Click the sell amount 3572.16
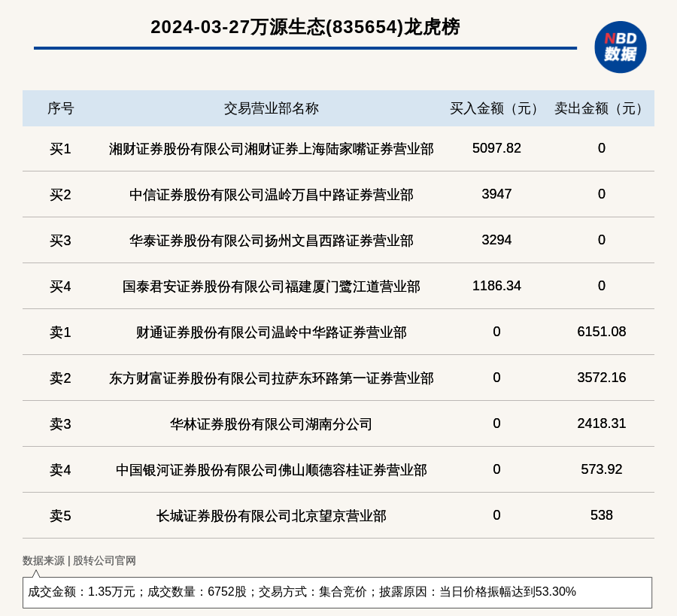The image size is (677, 616). coord(602,378)
